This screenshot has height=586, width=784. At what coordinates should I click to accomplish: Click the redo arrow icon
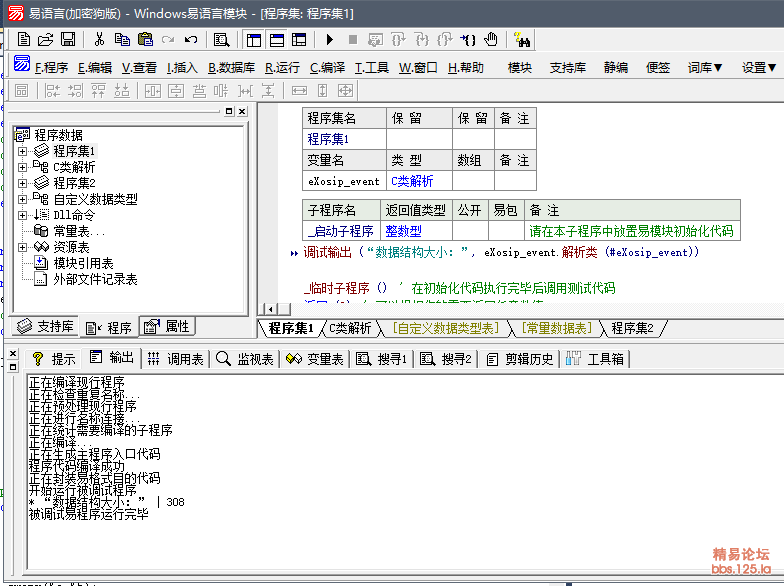point(168,40)
